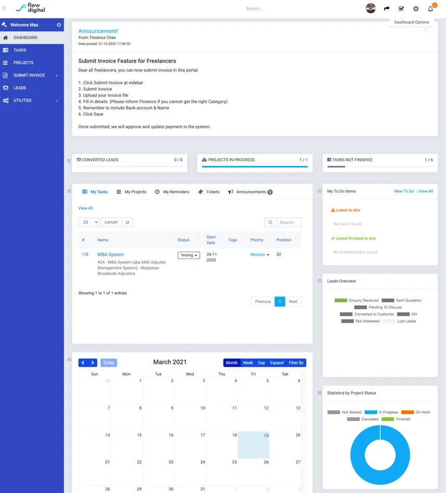Open the MBA System task link
This screenshot has width=448, height=493.
[110, 254]
